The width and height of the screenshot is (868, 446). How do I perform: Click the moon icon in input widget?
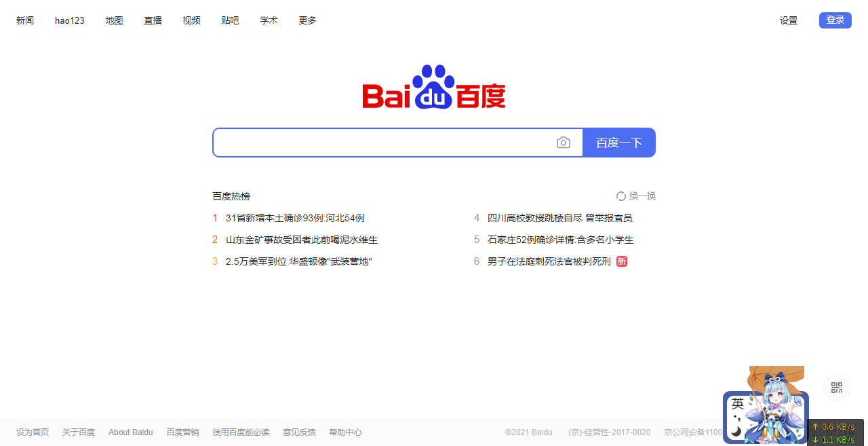736,431
